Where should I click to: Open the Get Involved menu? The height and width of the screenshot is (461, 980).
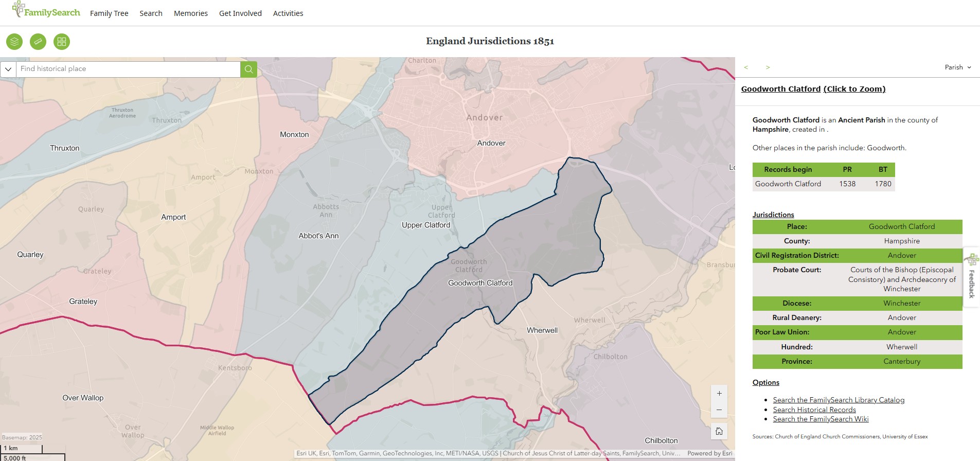pos(240,13)
